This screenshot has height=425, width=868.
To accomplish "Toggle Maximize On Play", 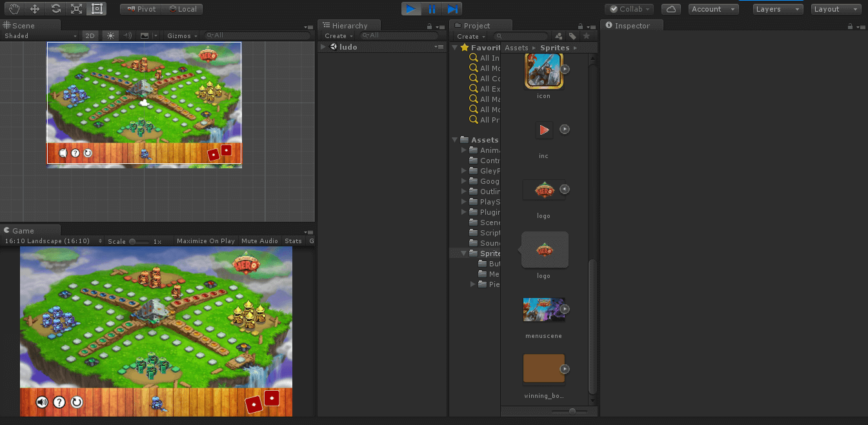I will click(205, 241).
